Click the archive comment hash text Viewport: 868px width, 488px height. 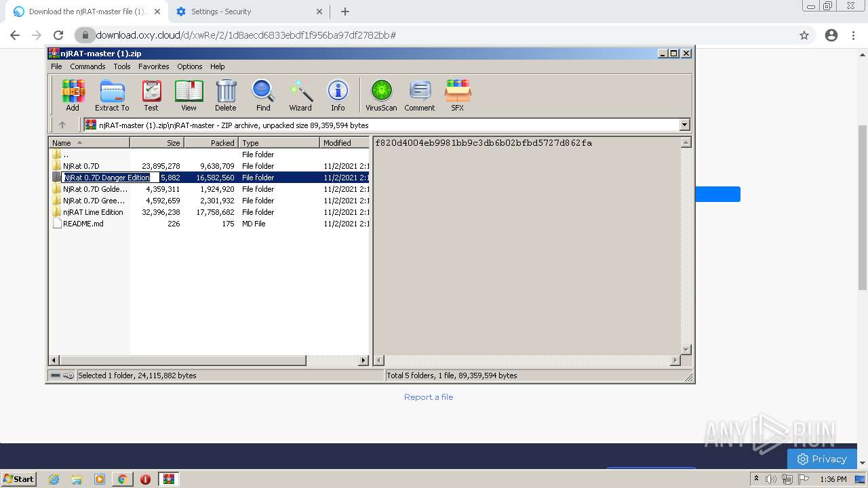pos(484,143)
